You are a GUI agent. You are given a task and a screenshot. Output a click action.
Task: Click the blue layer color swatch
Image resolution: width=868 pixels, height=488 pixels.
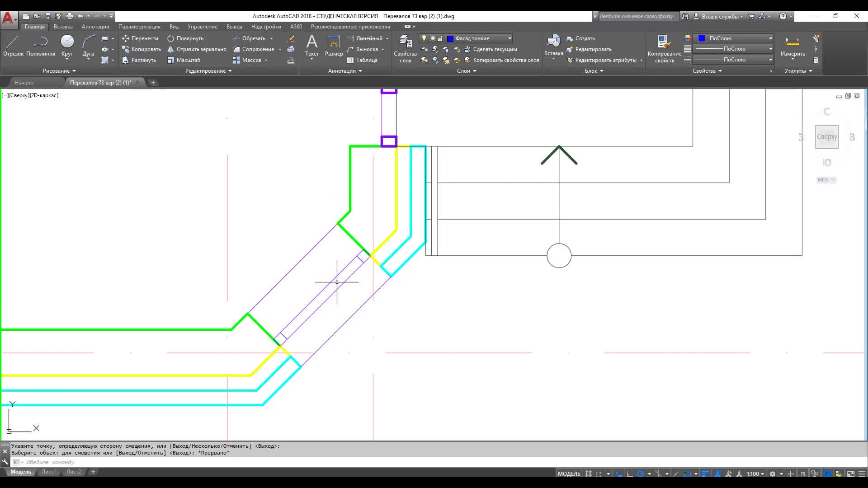click(450, 38)
